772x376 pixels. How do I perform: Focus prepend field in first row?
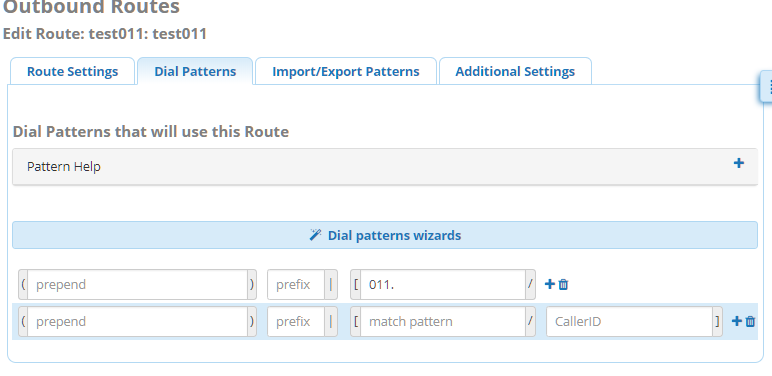pos(137,284)
